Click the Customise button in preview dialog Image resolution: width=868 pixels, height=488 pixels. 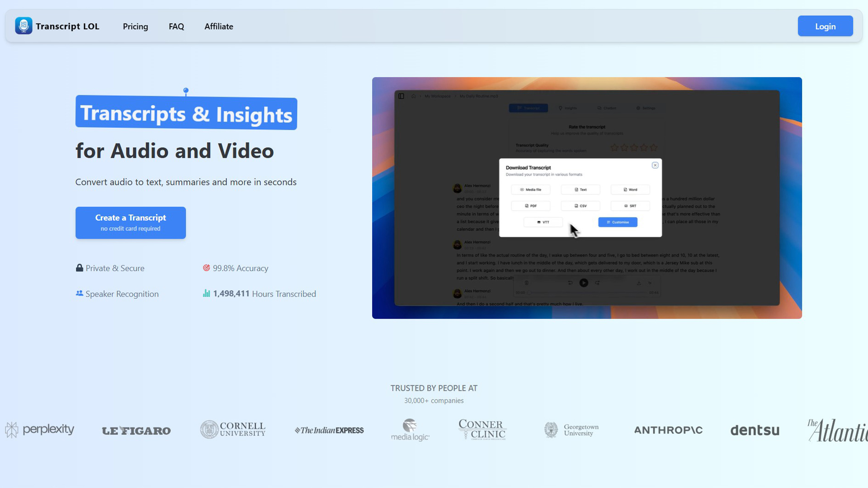tap(618, 222)
